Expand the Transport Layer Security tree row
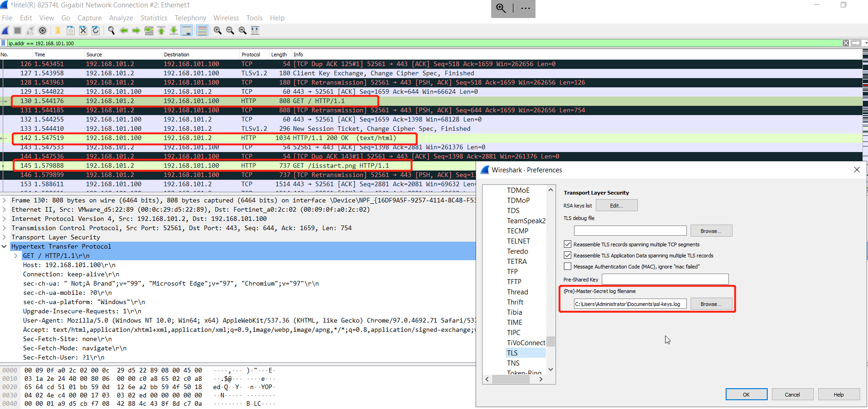 point(4,237)
